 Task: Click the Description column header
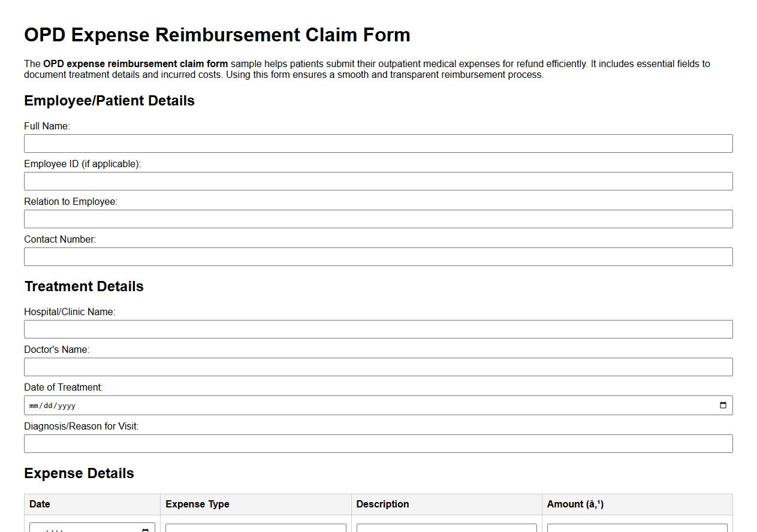point(382,504)
